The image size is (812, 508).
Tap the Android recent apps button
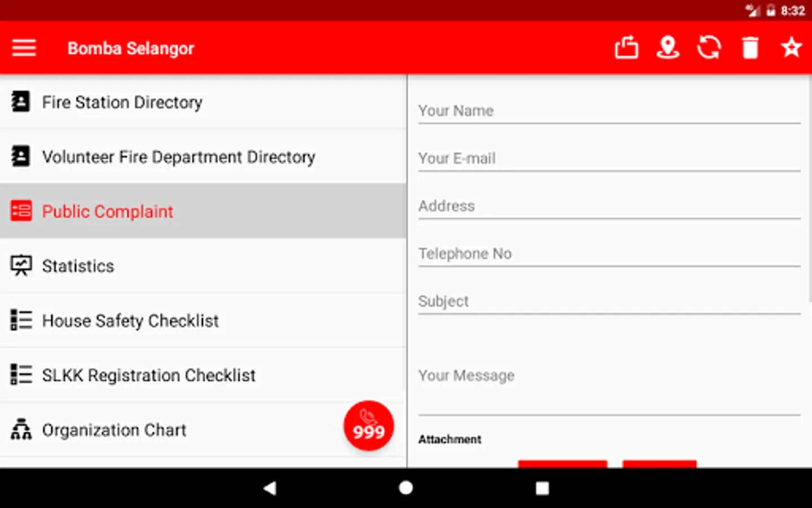click(x=542, y=488)
